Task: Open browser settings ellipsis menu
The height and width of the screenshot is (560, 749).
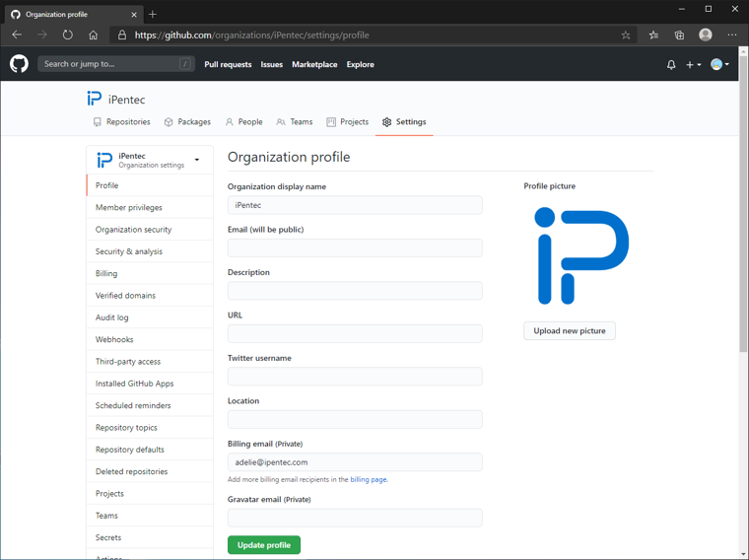Action: [x=732, y=35]
